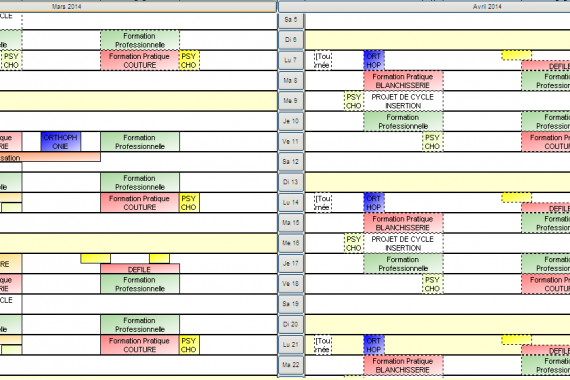Select the Mars 2014 month header
Viewport: 570px width, 380px height.
(138, 7)
